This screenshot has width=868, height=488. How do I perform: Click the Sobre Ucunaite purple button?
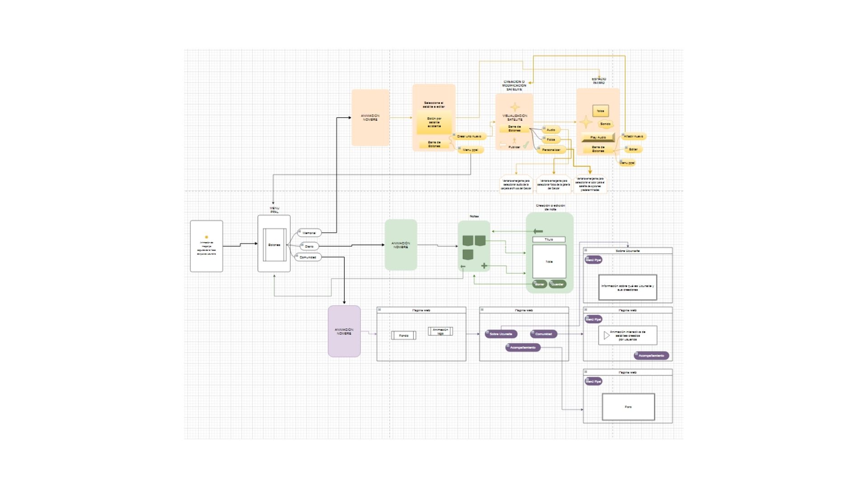501,334
